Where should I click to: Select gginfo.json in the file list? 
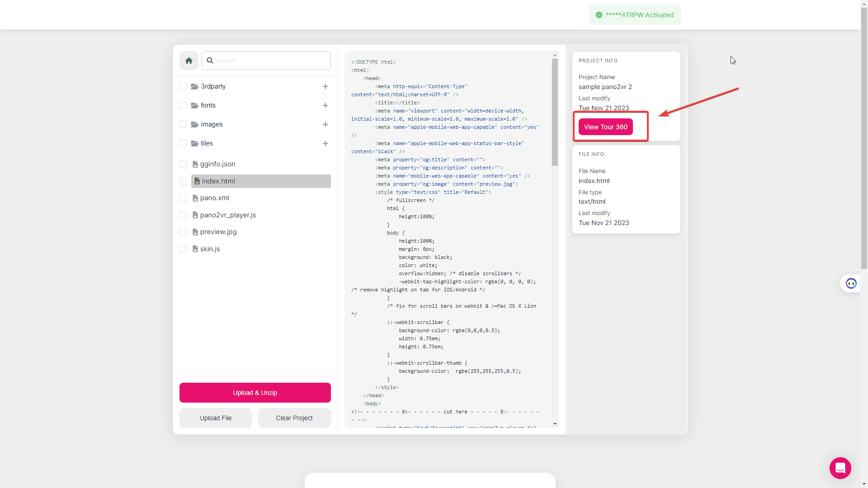pyautogui.click(x=217, y=164)
